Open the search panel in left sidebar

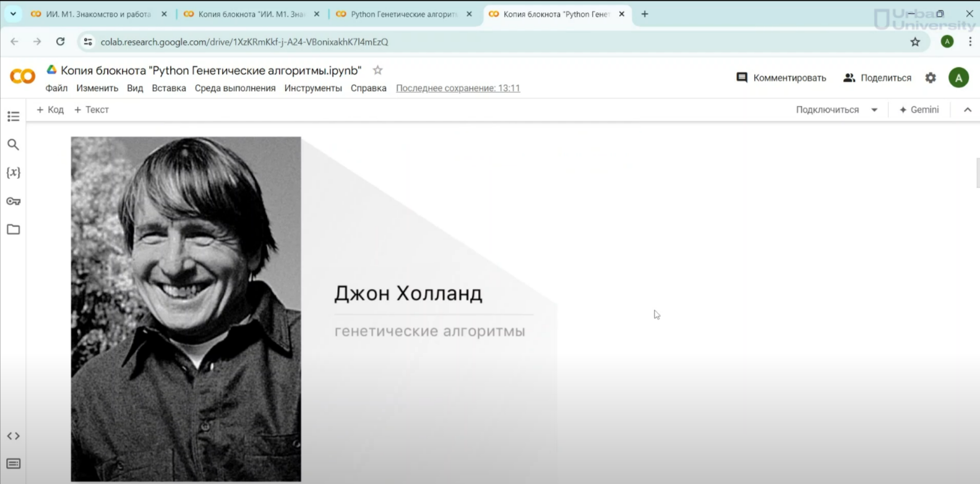pyautogui.click(x=13, y=145)
